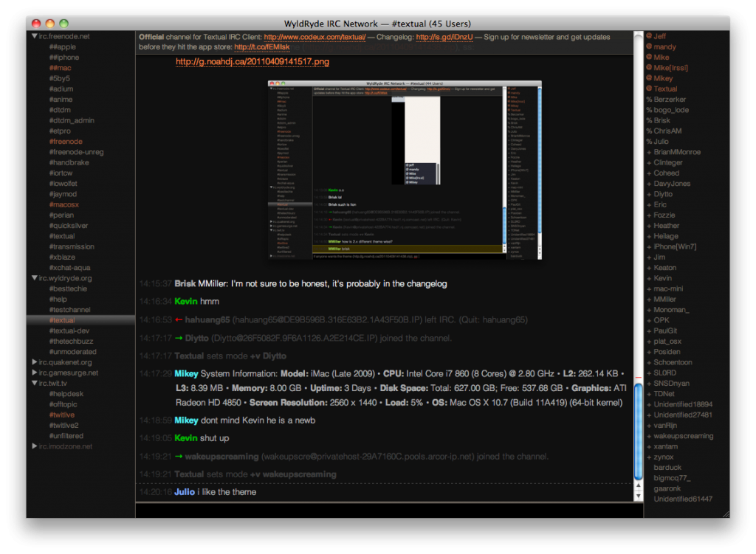This screenshot has height=554, width=756.
Task: Select user mandy in the user list
Action: (664, 46)
